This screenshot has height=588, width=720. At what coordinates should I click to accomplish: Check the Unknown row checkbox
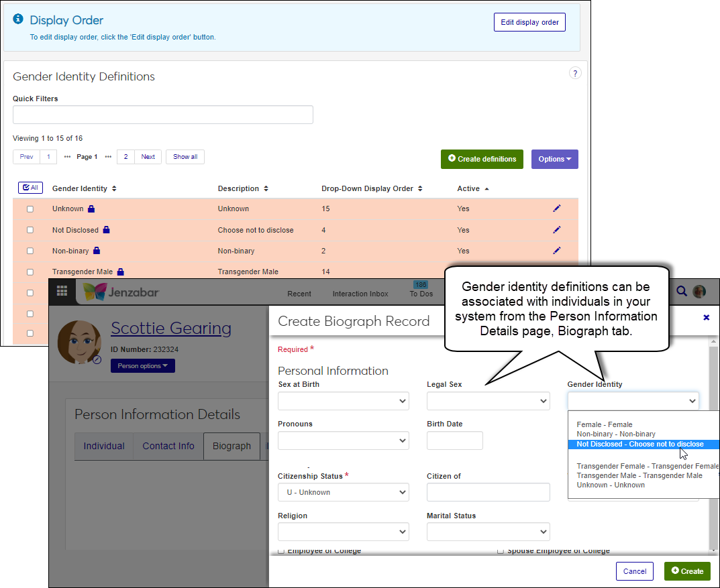click(30, 209)
